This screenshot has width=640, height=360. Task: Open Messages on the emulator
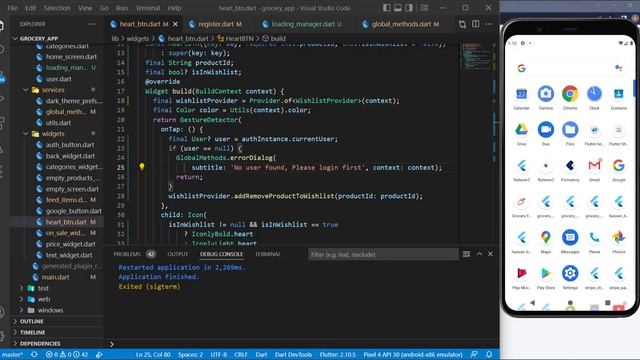pos(570,237)
